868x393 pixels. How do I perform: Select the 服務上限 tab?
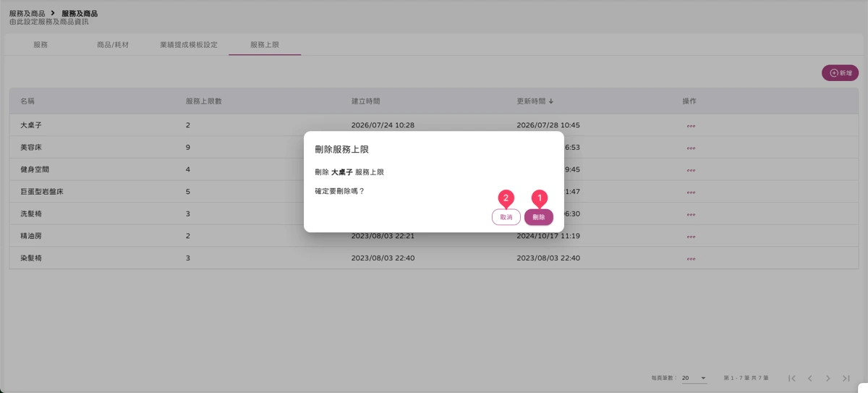(x=265, y=45)
